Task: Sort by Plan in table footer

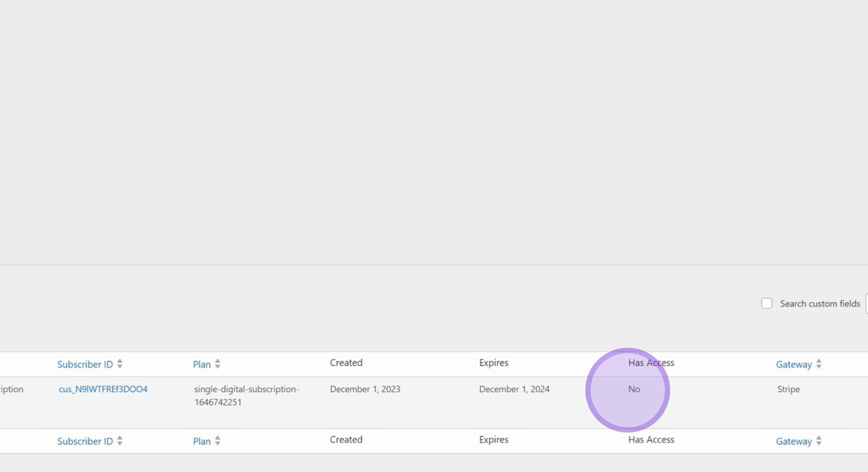Action: [202, 441]
